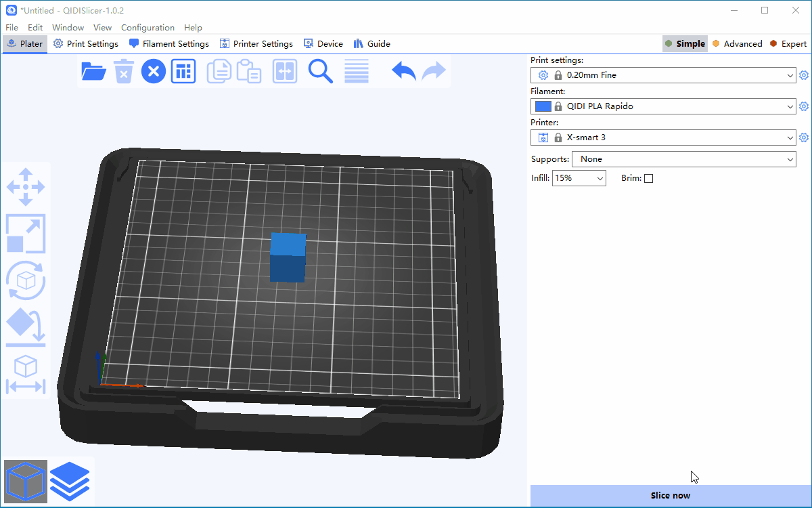Switch to Expert mode
The image size is (812, 508).
[788, 44]
